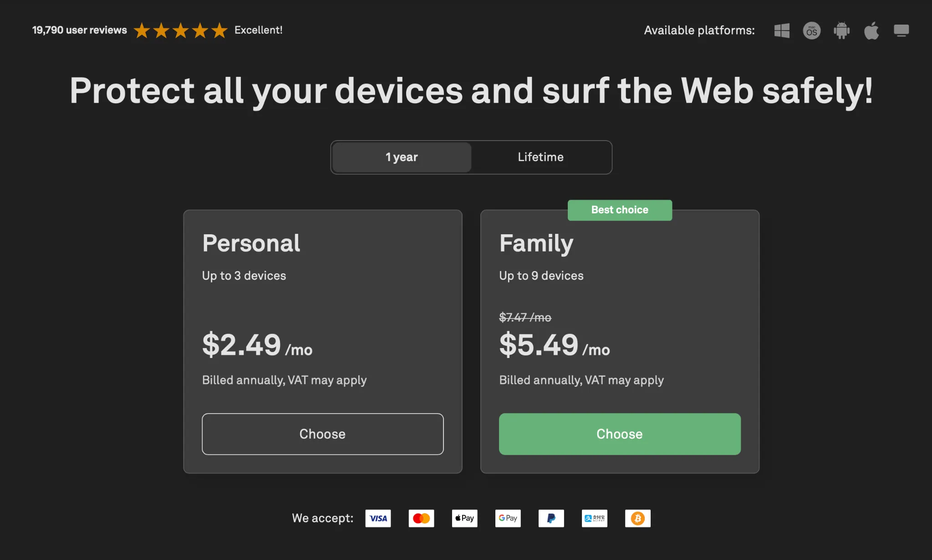Image resolution: width=932 pixels, height=560 pixels.
Task: Click the 19,790 user reviews text
Action: click(x=79, y=30)
